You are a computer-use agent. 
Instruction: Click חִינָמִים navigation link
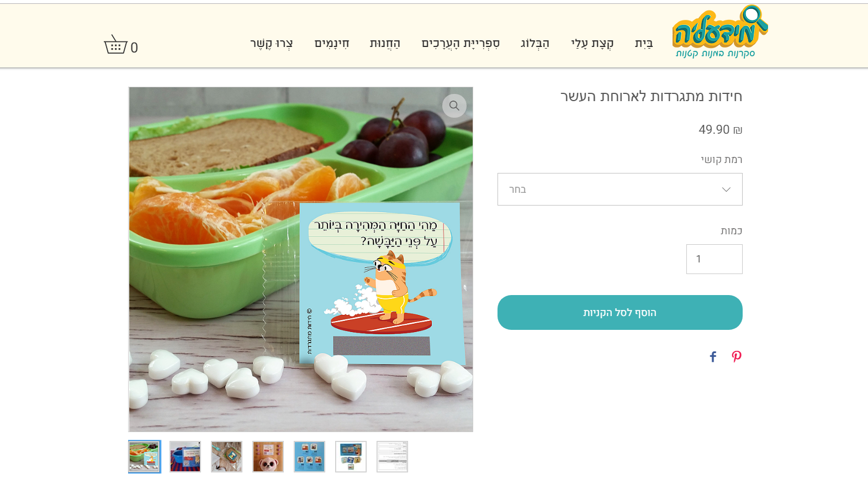[x=332, y=44]
